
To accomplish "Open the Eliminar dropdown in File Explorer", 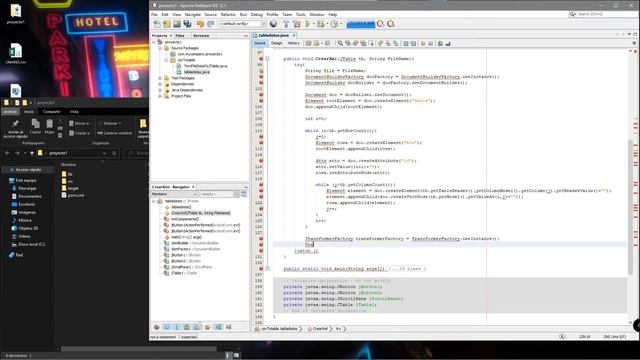I will click(110, 123).
